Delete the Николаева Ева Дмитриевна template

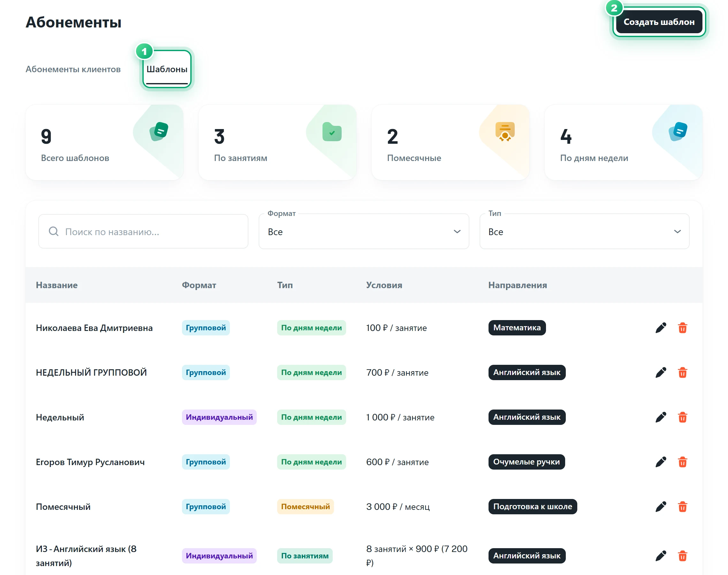pyautogui.click(x=682, y=328)
